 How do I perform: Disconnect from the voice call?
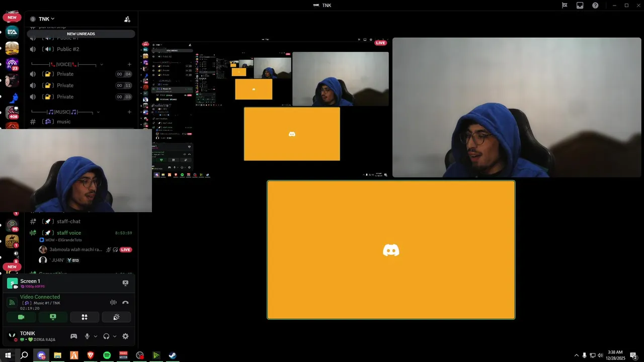[125, 302]
